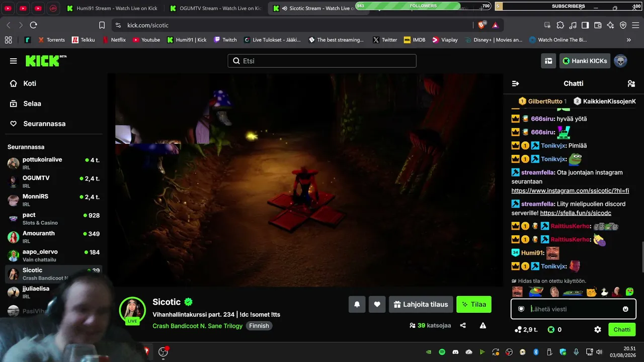Screen dimensions: 644x362
Task: Open the IMDB bookmark
Action: (x=415, y=40)
